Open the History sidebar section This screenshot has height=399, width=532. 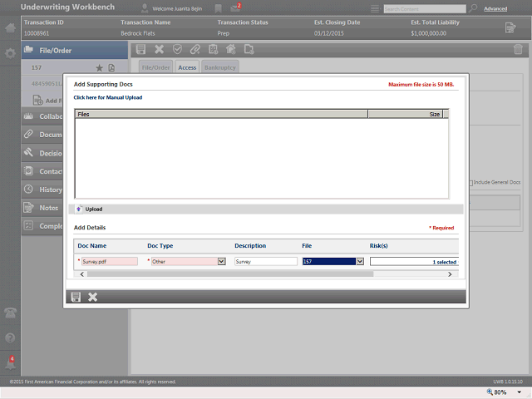42,190
